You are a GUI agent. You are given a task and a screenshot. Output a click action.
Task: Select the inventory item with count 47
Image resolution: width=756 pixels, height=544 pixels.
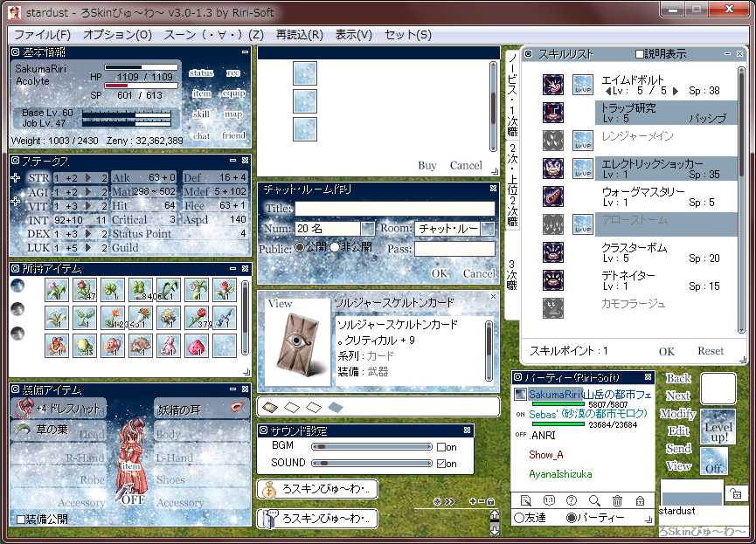pos(85,290)
